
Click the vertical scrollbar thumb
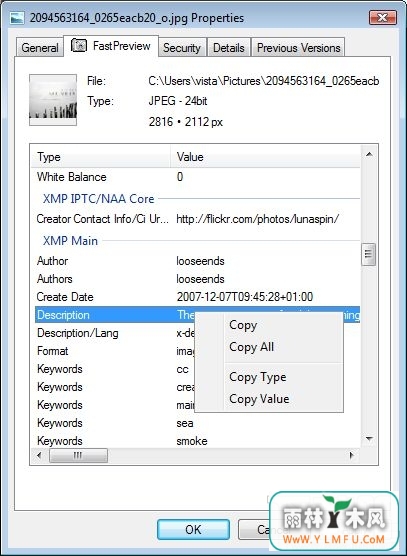369,254
